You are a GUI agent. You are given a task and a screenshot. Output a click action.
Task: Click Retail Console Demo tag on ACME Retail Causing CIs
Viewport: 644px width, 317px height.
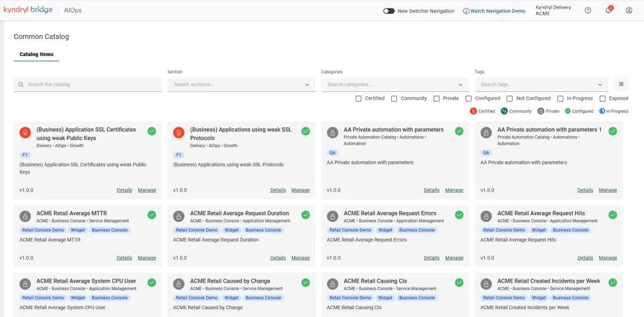350,298
